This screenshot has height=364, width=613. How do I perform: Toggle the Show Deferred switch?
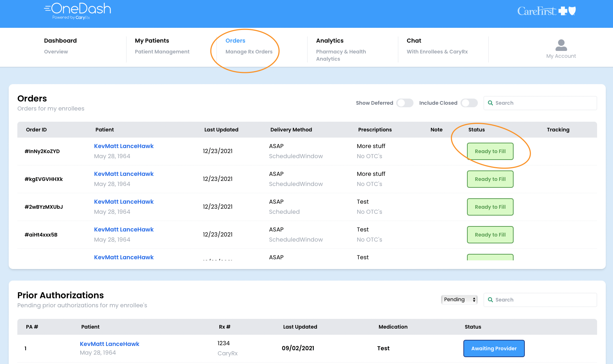[x=405, y=103]
